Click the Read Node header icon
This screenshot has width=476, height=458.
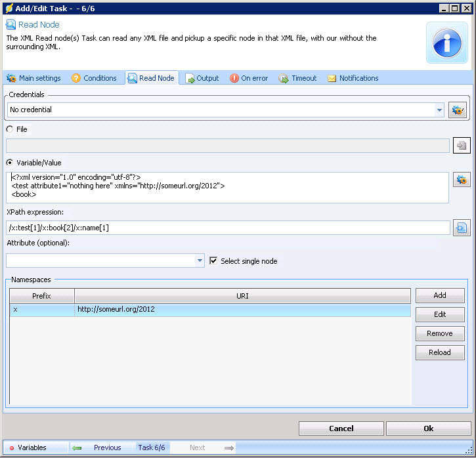point(11,24)
